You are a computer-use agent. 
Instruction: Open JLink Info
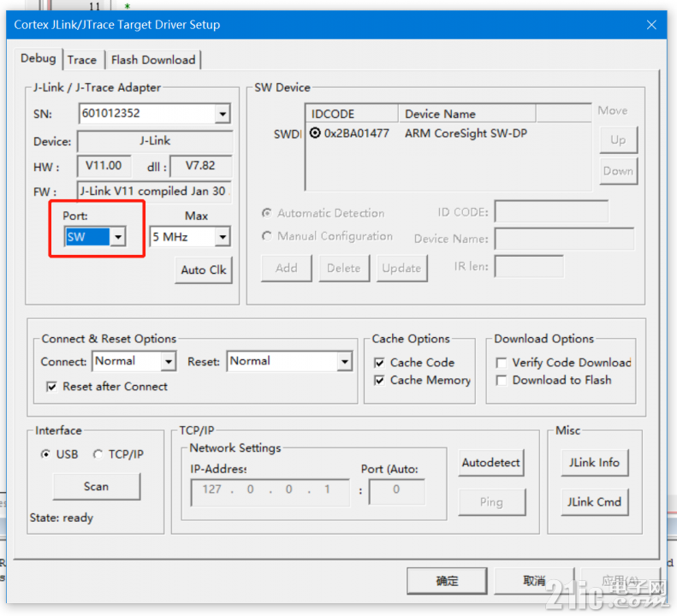click(x=594, y=463)
